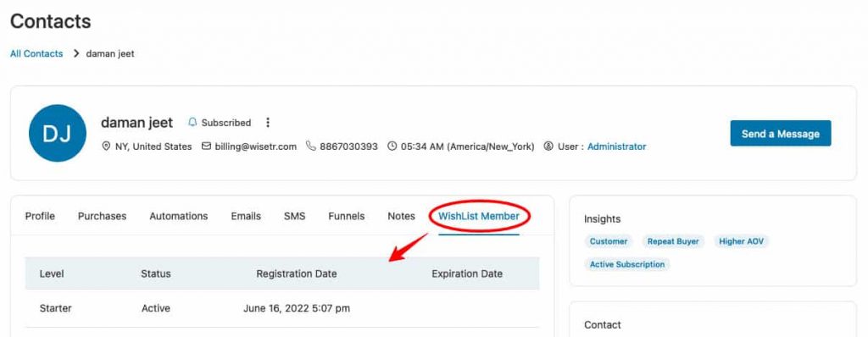Click the Active Subscription insight tag
This screenshot has height=337, width=868.
627,264
